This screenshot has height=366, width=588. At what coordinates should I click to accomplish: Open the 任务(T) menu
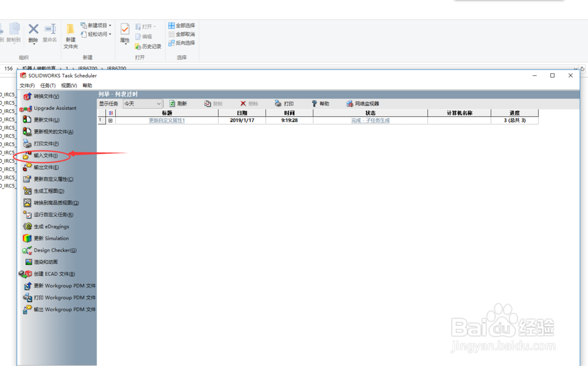(48, 86)
